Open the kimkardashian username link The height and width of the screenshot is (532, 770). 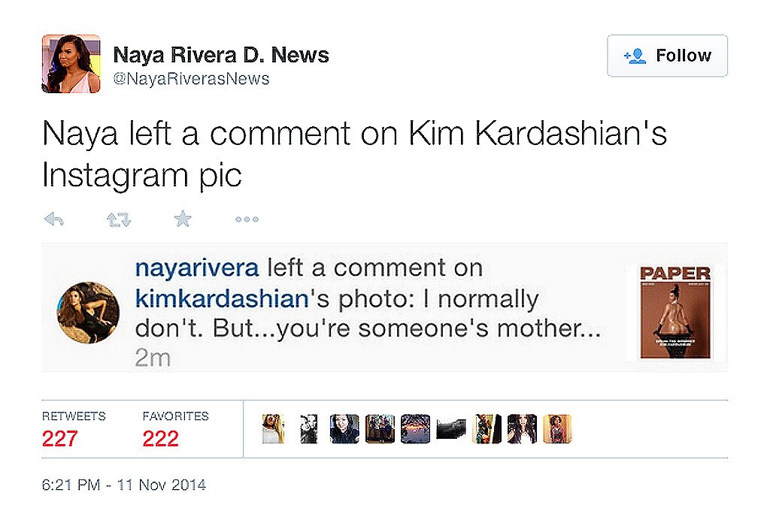(222, 299)
